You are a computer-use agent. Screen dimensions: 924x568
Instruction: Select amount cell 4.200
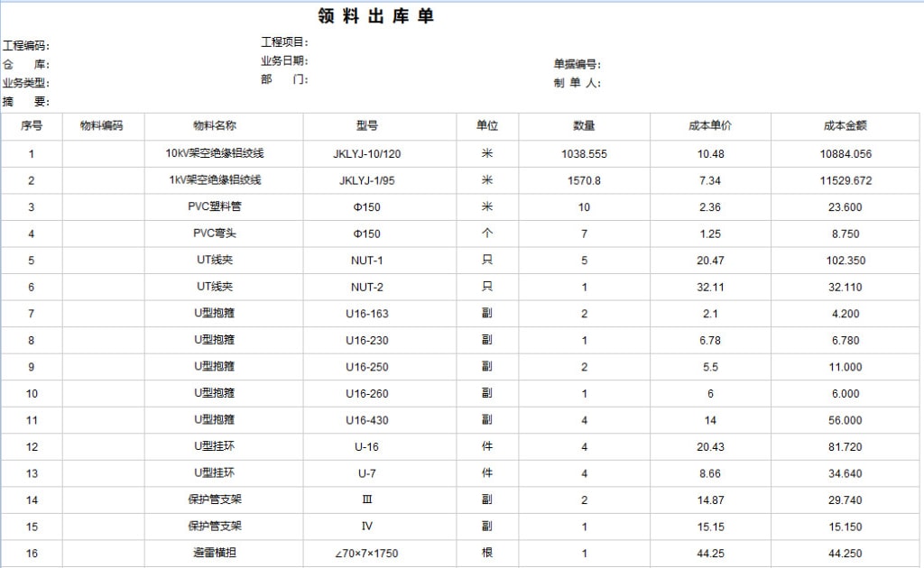845,314
